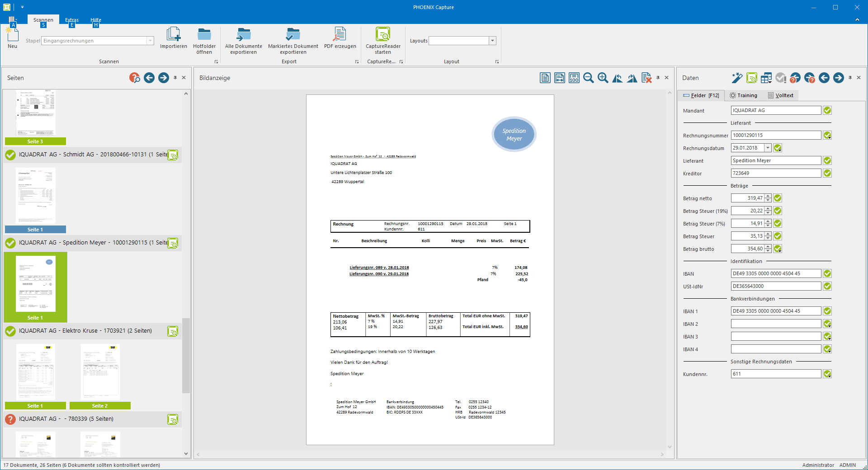Toggle confirmation check for Kundennr.
The width and height of the screenshot is (868, 470).
[827, 374]
